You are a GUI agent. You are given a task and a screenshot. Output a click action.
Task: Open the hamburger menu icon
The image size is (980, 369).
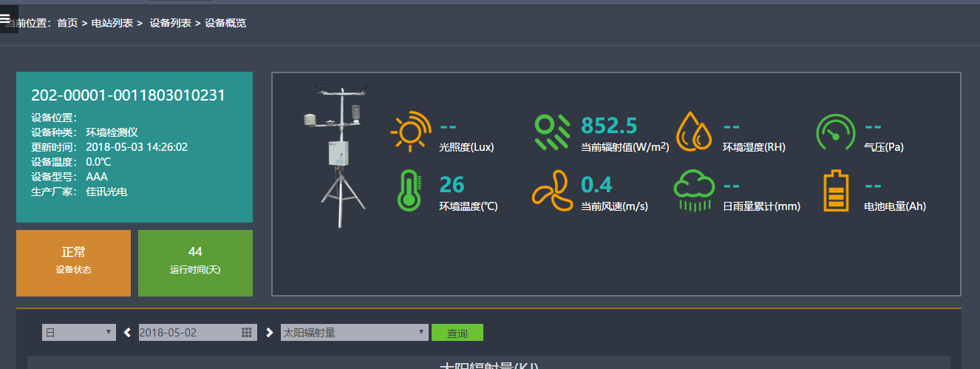5,18
